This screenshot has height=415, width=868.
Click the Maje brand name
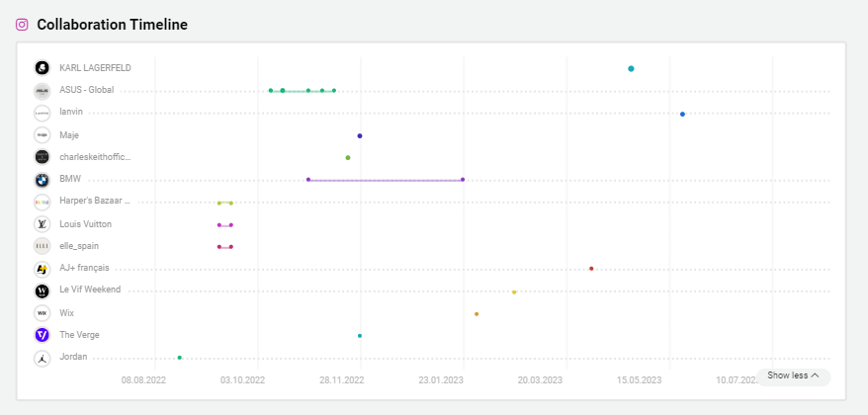click(x=69, y=135)
